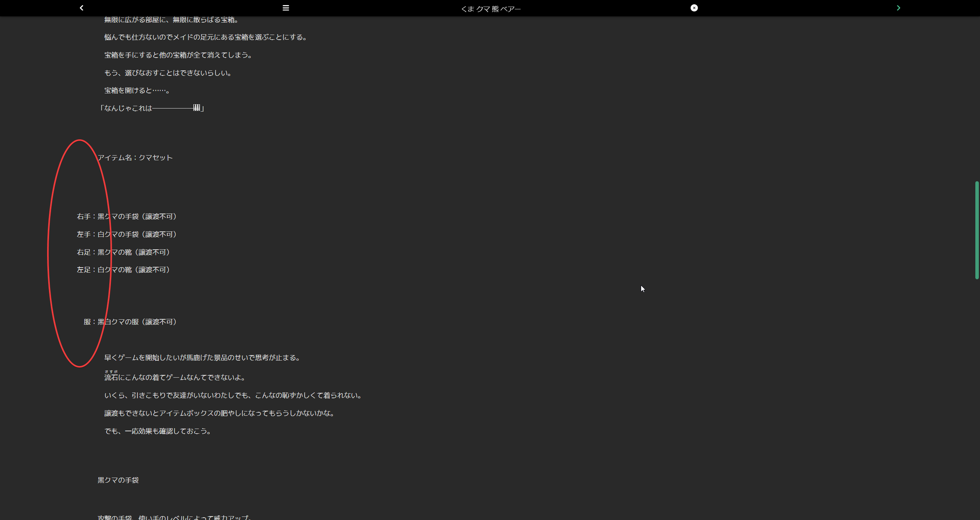Click the line 左足：白クマの靴（譲渡不可）
The width and height of the screenshot is (980, 520).
coord(123,270)
